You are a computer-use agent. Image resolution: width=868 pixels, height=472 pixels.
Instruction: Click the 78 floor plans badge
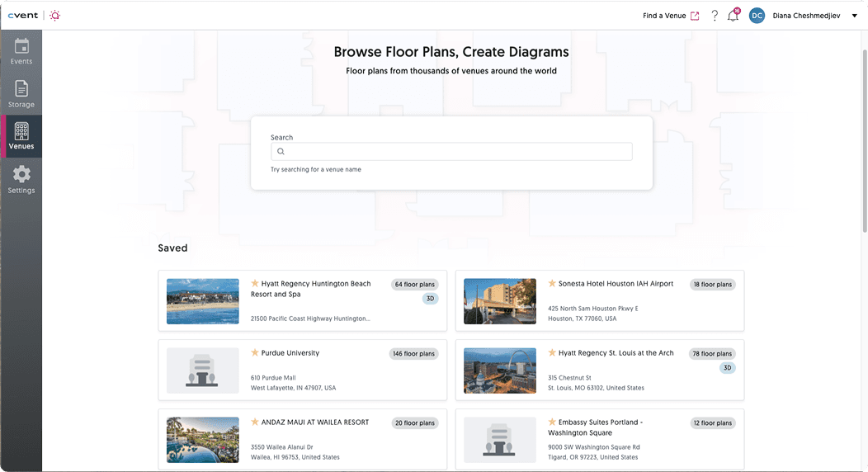(712, 353)
